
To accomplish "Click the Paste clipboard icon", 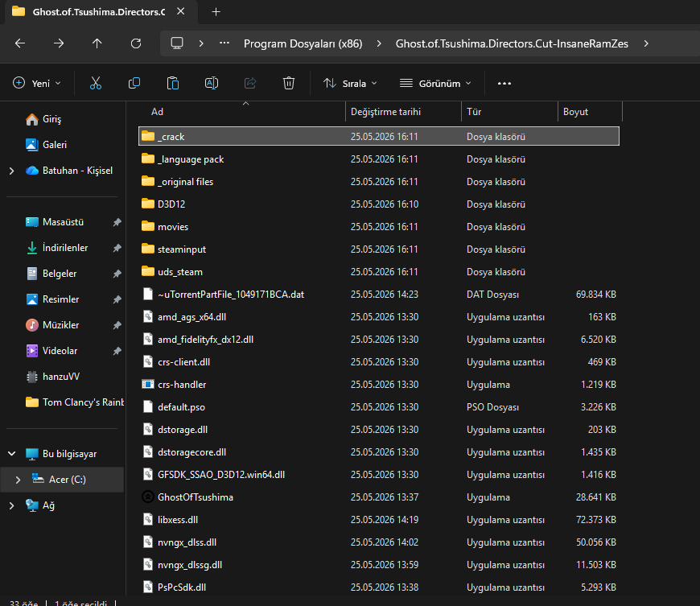I will [173, 83].
